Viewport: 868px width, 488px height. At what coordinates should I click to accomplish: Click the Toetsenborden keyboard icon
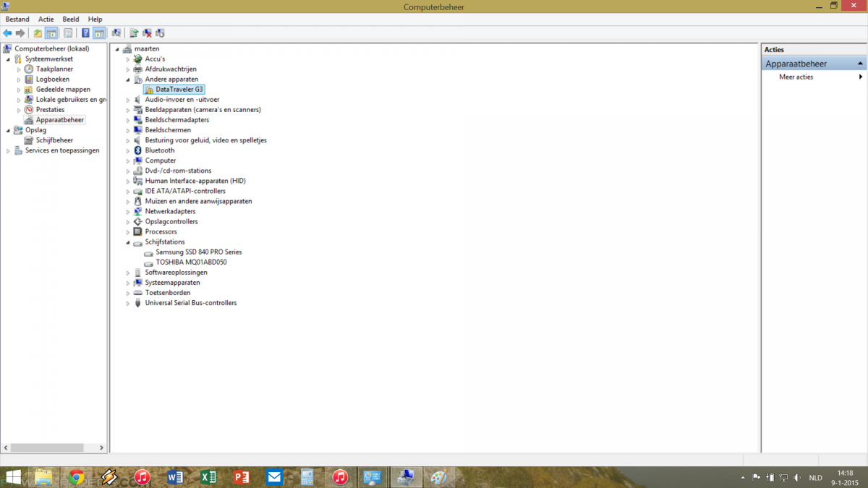(x=137, y=293)
